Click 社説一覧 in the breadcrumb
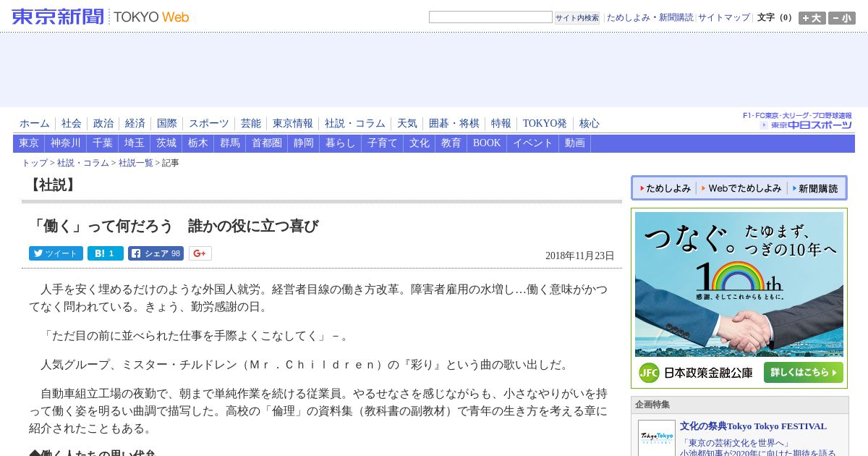Screen dimensions: 868x456 136,164
